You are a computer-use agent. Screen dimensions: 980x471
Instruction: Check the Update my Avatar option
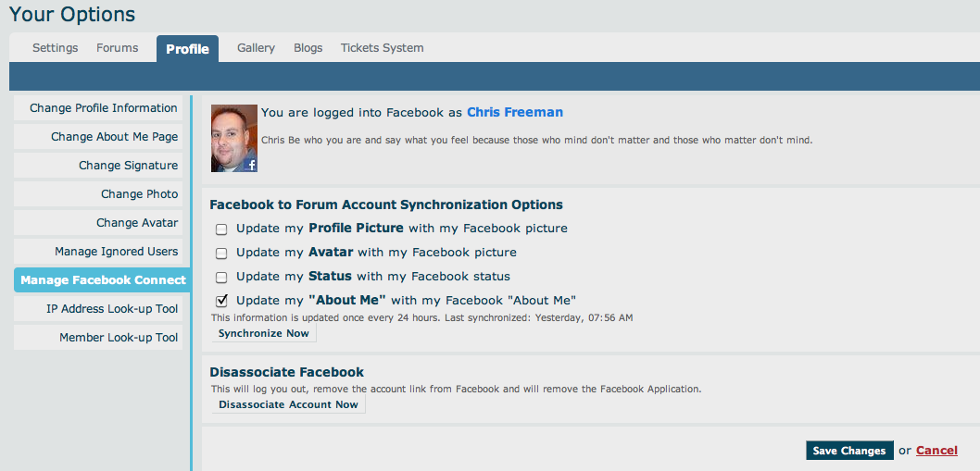221,253
